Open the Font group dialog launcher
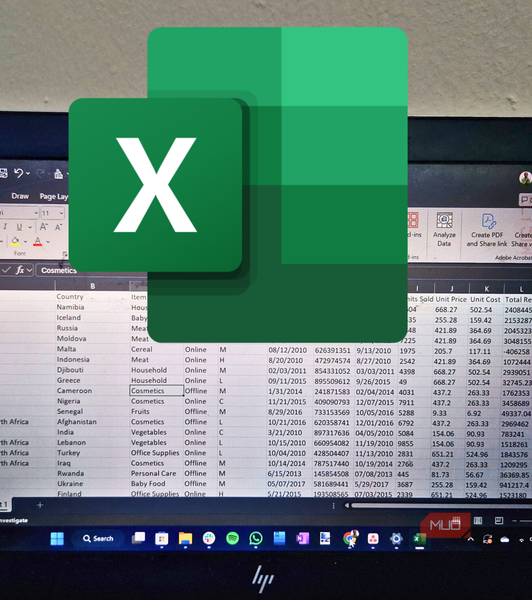This screenshot has height=600, width=532. coord(65,254)
